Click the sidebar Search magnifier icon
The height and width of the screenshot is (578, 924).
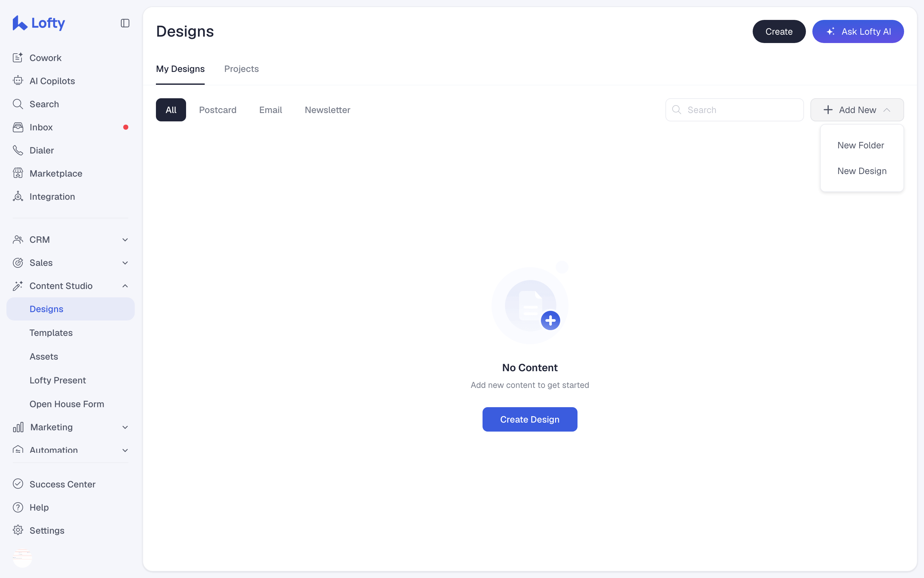(x=18, y=104)
